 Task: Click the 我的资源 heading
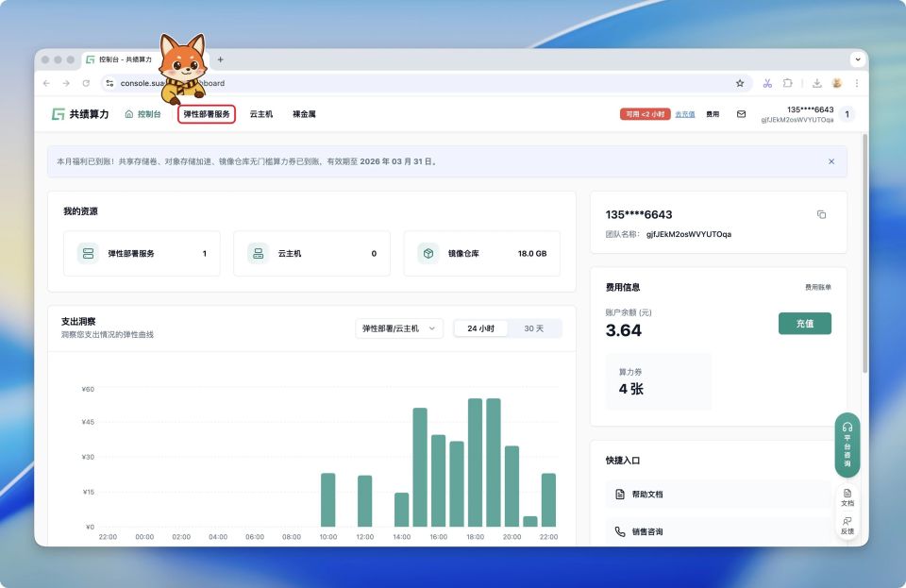80,211
